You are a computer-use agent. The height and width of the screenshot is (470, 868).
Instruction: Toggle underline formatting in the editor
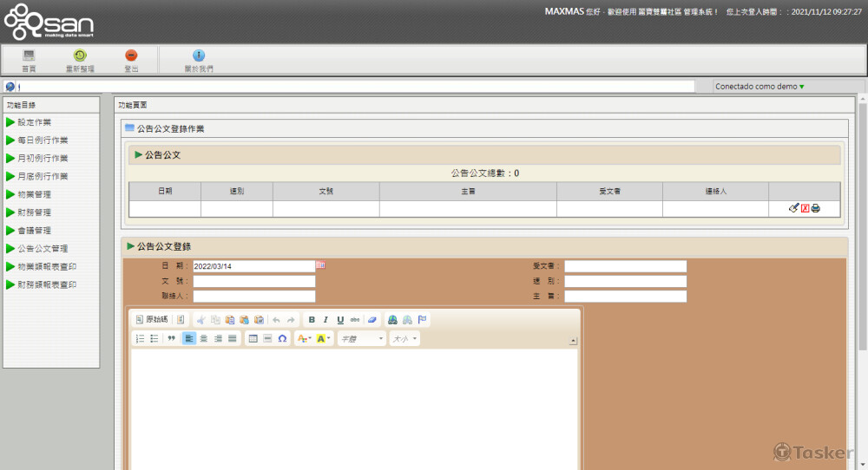tap(340, 320)
